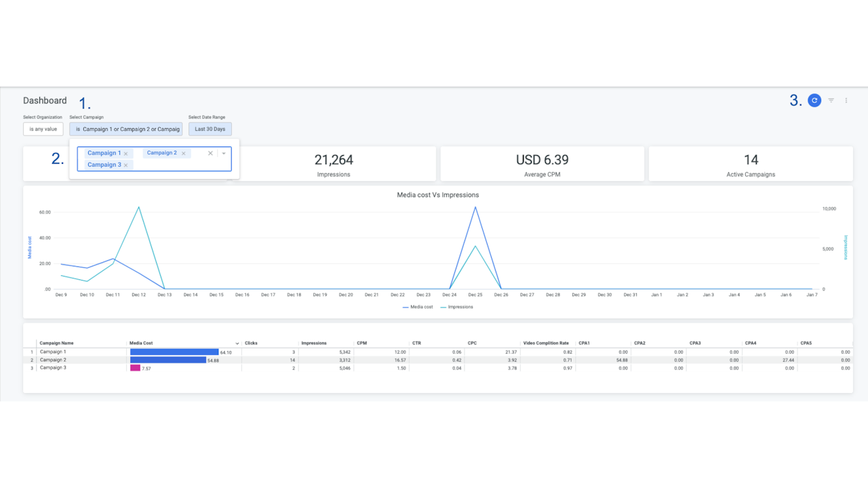Open the Last 30 Days date range picker
868x488 pixels.
click(210, 129)
